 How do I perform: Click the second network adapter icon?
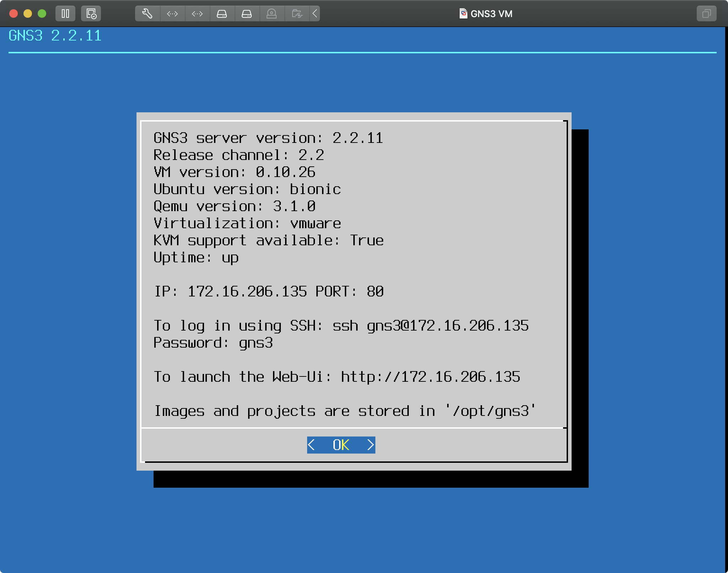pyautogui.click(x=197, y=14)
